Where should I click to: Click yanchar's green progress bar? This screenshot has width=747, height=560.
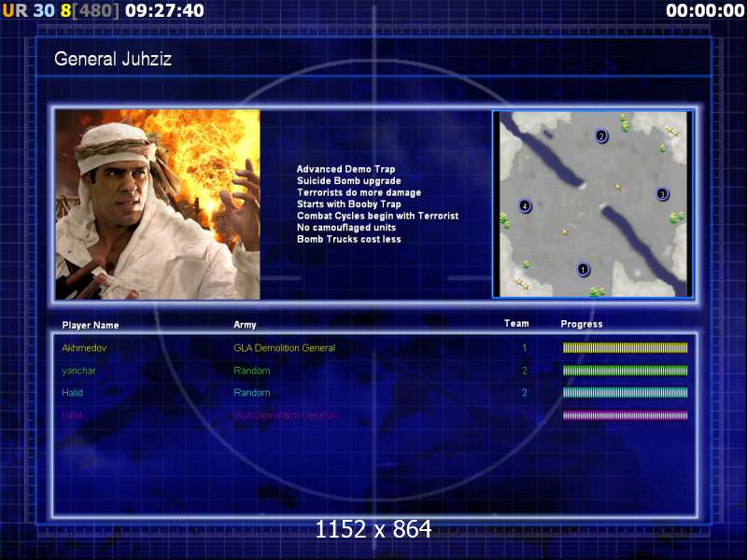(x=625, y=370)
